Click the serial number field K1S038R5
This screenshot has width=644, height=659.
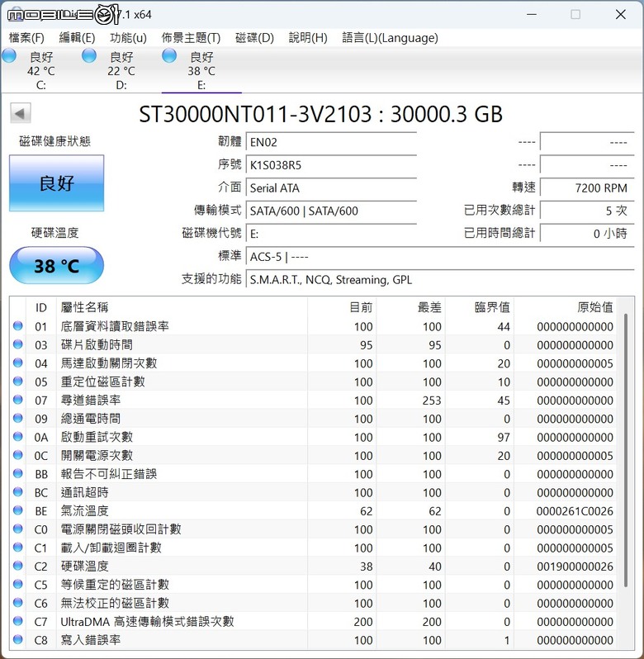pos(331,165)
